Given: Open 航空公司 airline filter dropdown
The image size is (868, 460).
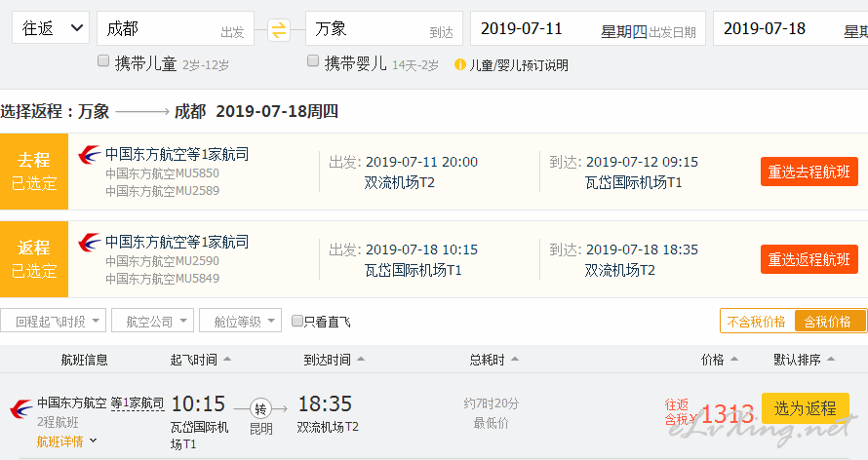Looking at the screenshot, I should pos(153,320).
